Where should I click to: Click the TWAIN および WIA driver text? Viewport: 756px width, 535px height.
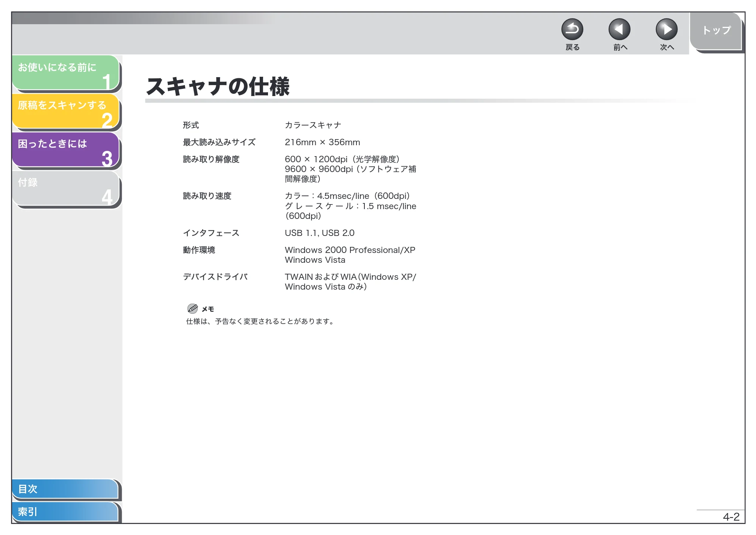pos(350,282)
